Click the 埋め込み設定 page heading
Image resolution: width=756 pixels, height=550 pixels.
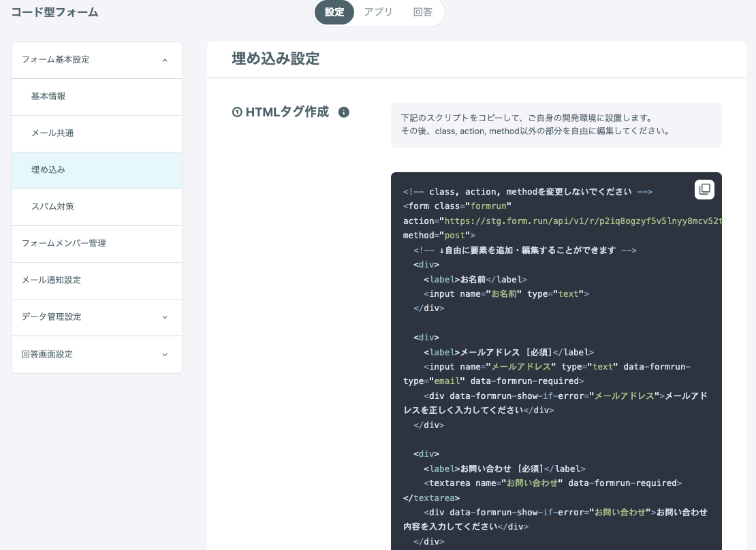pos(275,59)
